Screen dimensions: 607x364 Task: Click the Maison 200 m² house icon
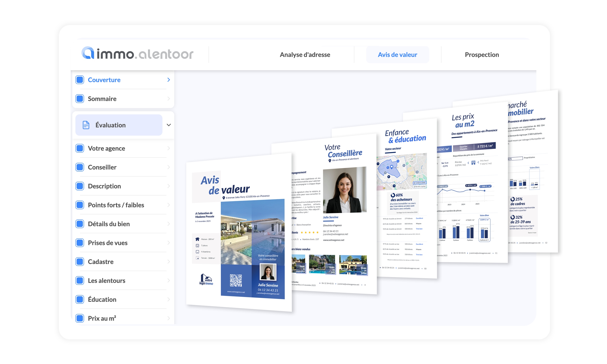pos(197,239)
